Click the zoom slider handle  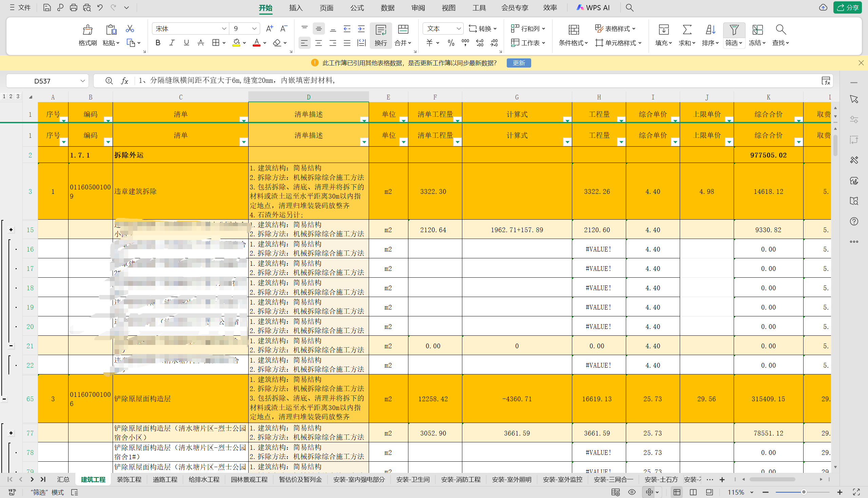[x=804, y=492]
